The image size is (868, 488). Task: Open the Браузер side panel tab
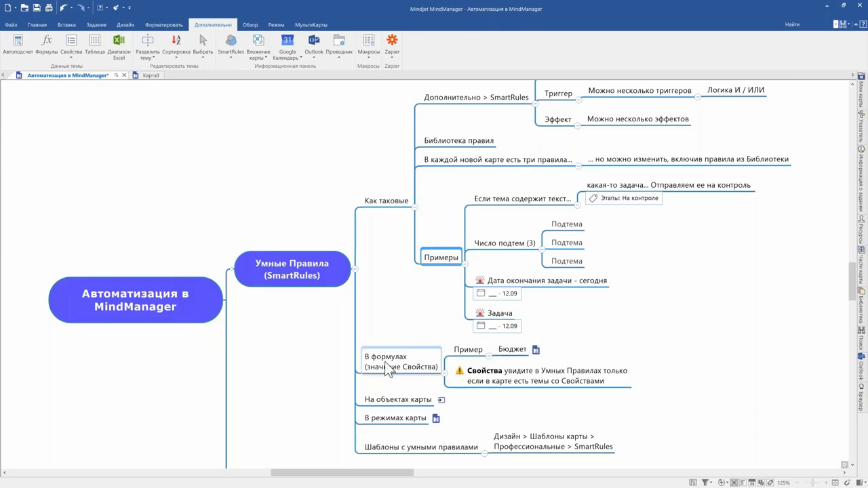tap(862, 397)
